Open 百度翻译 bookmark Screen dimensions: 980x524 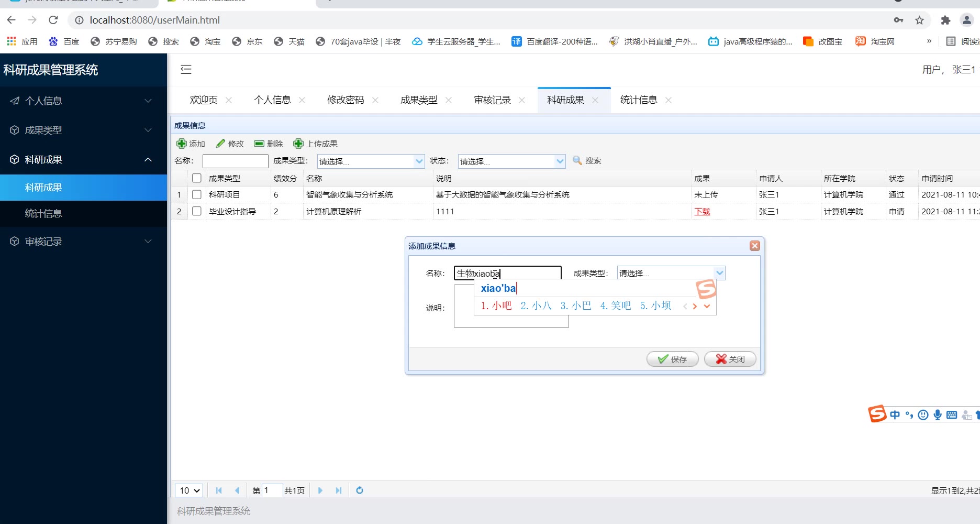click(555, 41)
